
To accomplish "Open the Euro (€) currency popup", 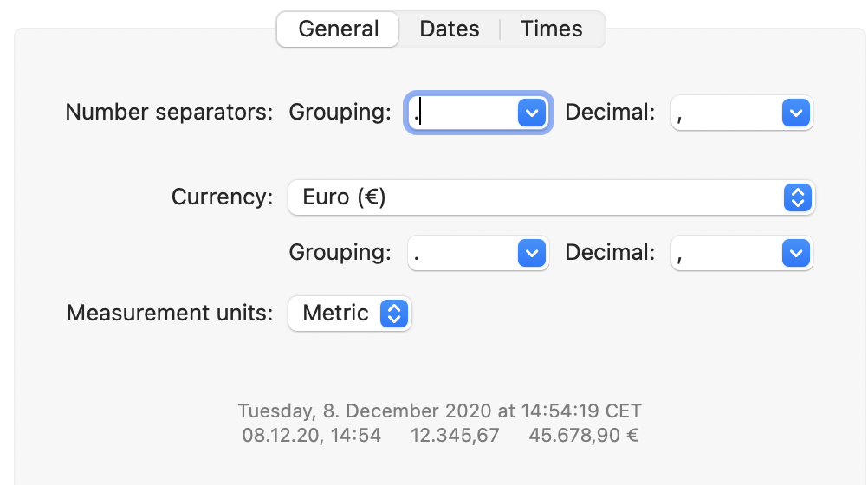I will pos(537,197).
